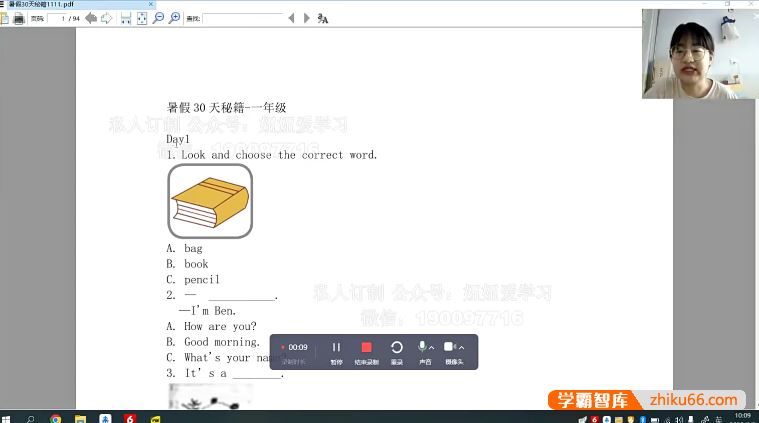Click the 00:09 recording timer

pos(298,347)
